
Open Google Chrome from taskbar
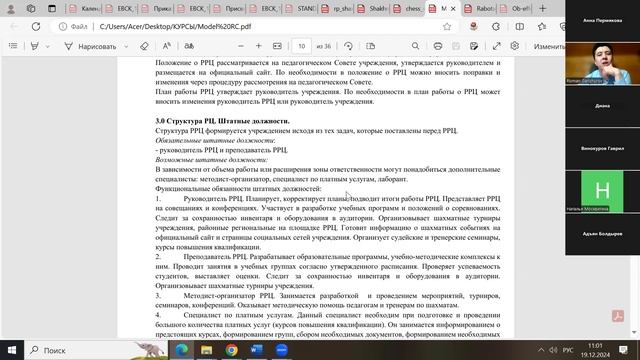pyautogui.click(x=231, y=350)
